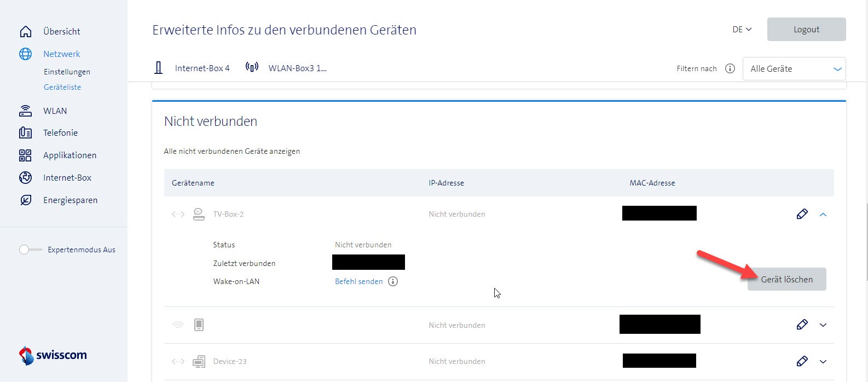Image resolution: width=868 pixels, height=382 pixels.
Task: Open WLAN section via router icon
Action: tap(25, 111)
